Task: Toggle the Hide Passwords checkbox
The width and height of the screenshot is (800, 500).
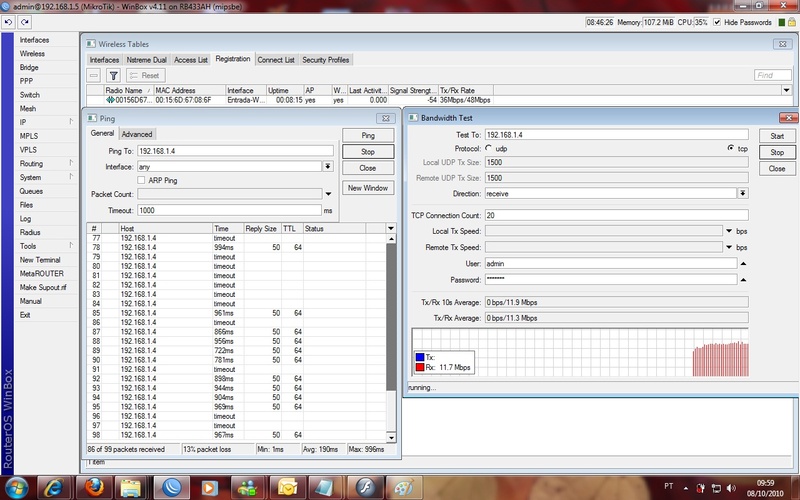Action: pyautogui.click(x=717, y=21)
